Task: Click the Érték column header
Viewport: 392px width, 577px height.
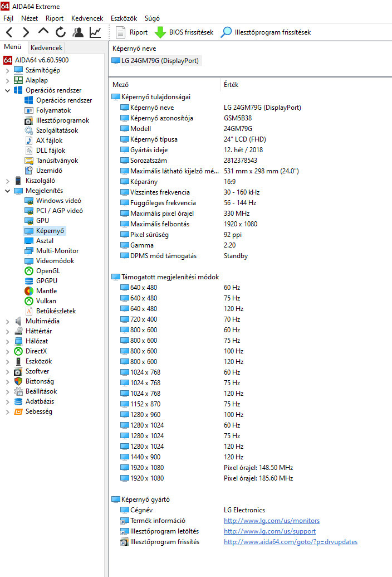Action: [231, 85]
